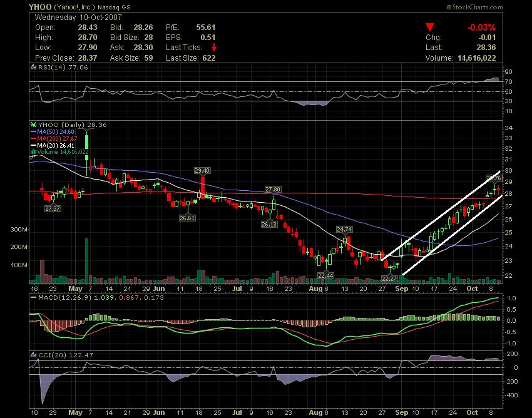Click the date Wednesday 10-Oct-2007
Screen dimensions: 532x418
tap(78, 18)
